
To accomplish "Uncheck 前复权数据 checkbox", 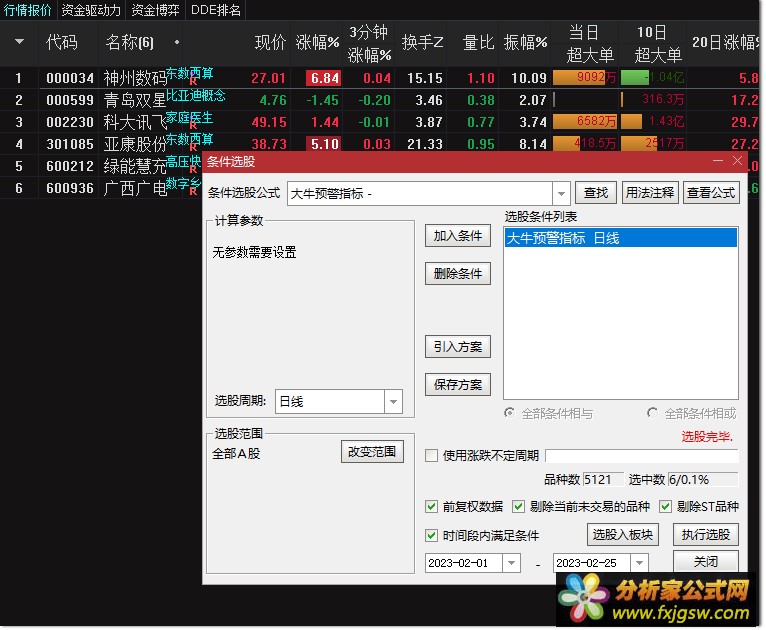I will [431, 506].
